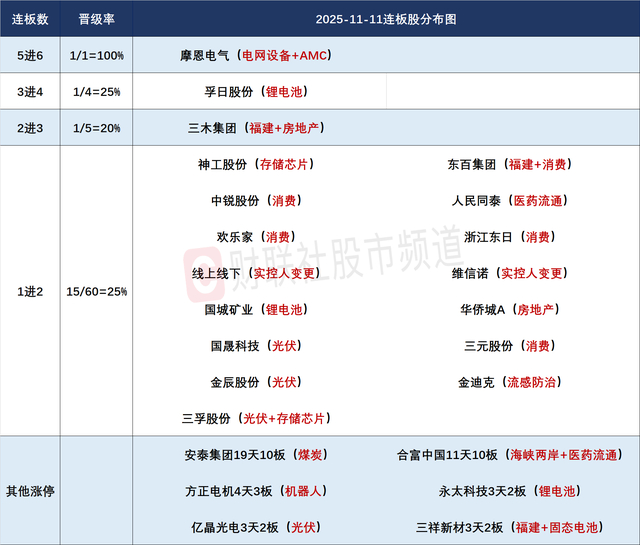The image size is (640, 545).
Task: Click 三孚股份 stock entry
Action: point(256,419)
